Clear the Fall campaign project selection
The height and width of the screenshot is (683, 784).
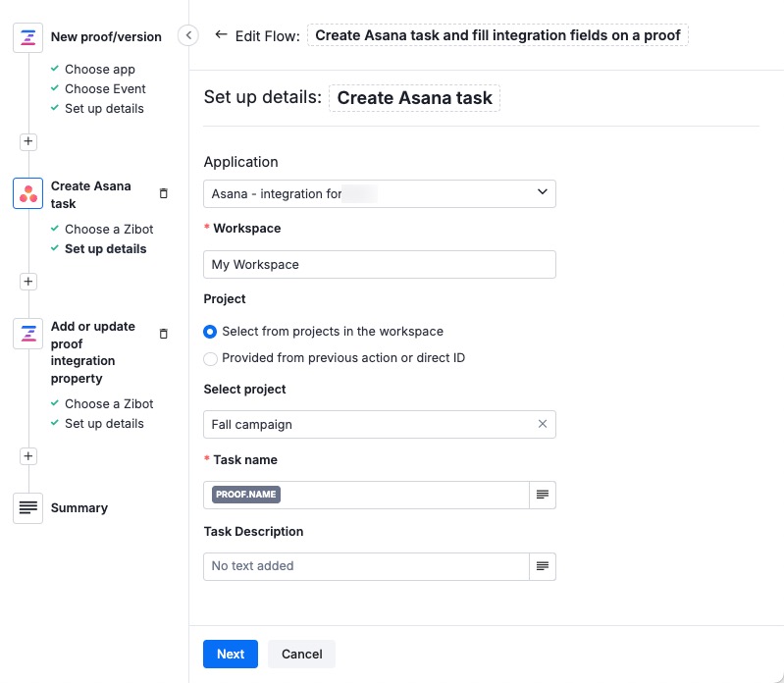pyautogui.click(x=542, y=424)
